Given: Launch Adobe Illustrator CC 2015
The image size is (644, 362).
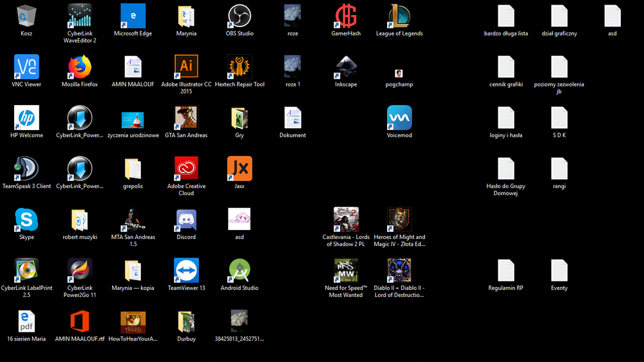Looking at the screenshot, I should click(x=186, y=67).
